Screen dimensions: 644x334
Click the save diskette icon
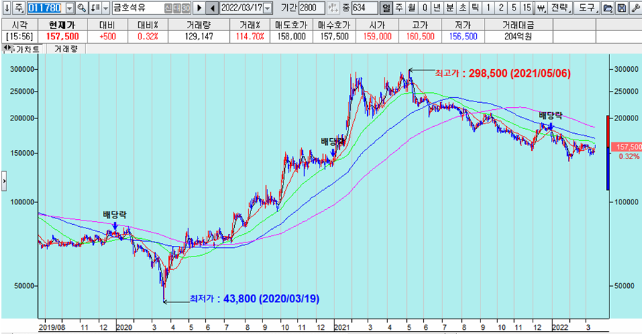[x=621, y=8]
